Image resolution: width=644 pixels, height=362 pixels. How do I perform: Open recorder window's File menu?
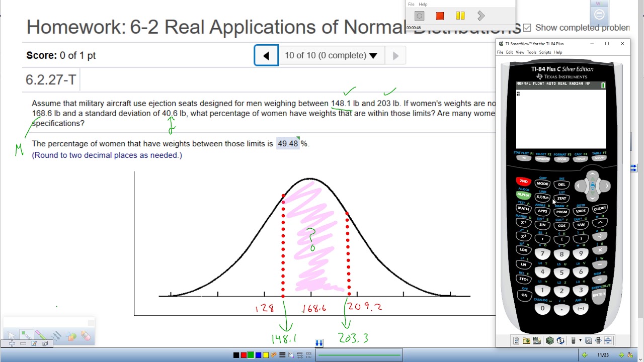411,5
